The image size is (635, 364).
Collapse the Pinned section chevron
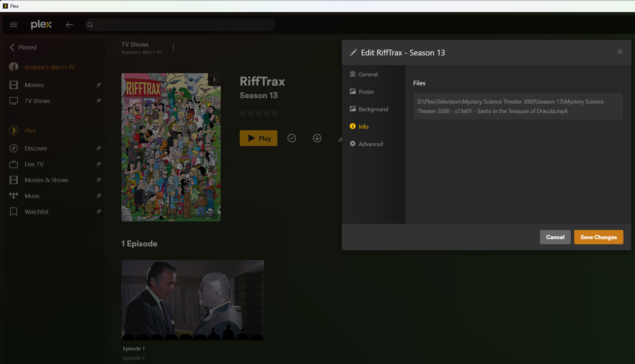coord(12,47)
